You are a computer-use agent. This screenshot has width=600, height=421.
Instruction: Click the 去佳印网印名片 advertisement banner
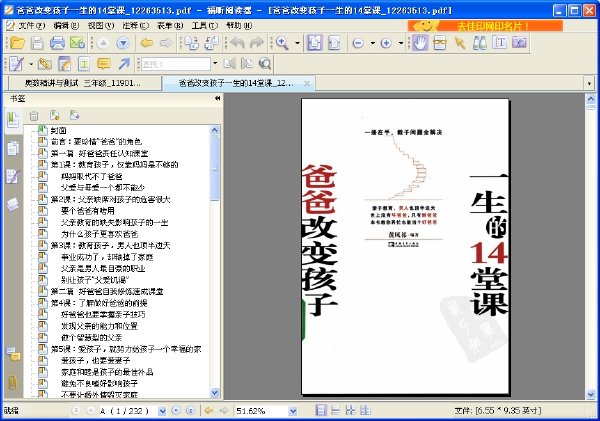click(x=485, y=26)
